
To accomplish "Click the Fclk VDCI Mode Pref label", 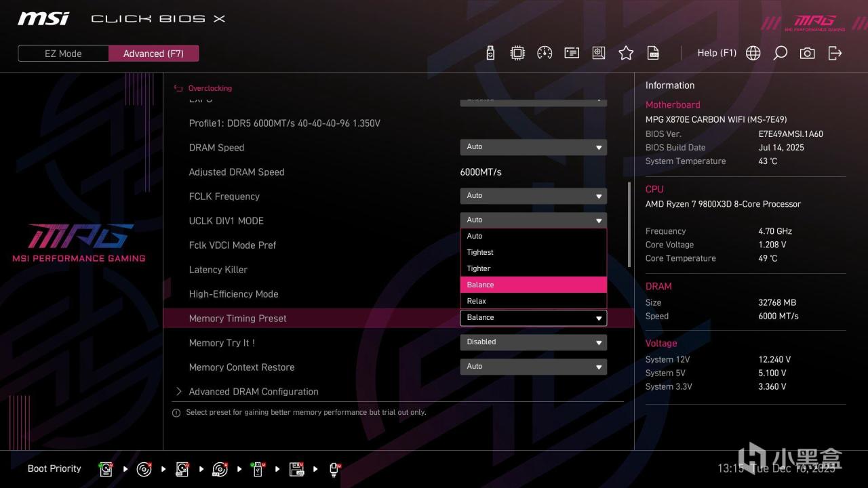I will coord(233,245).
